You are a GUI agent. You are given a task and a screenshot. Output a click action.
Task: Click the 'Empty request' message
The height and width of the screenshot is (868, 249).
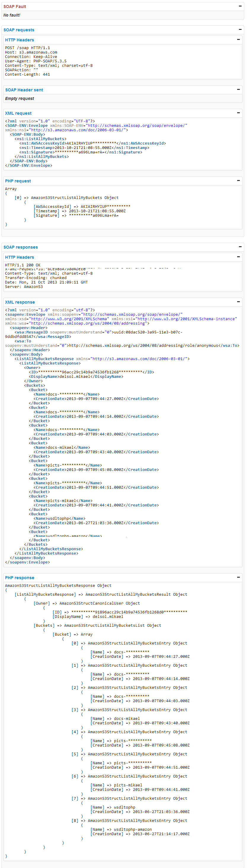click(x=20, y=99)
